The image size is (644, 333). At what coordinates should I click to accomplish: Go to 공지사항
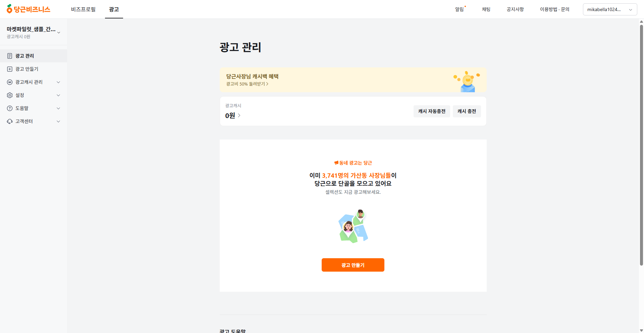[515, 9]
